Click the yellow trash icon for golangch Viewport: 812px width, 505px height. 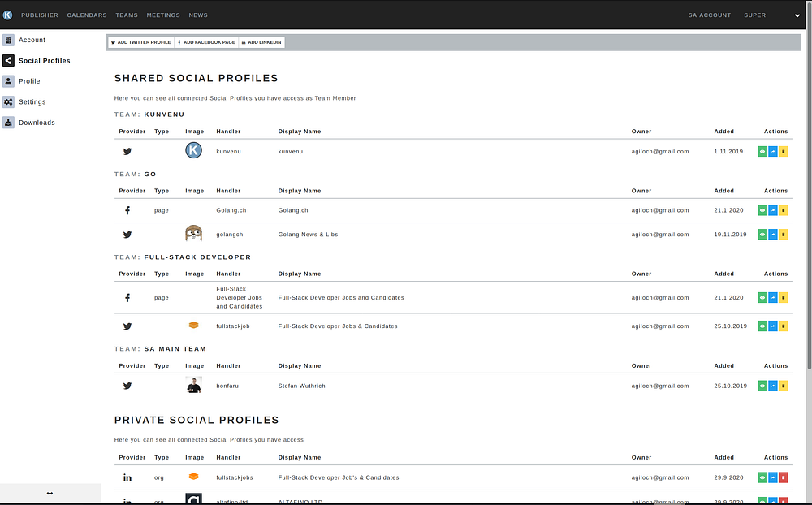(x=783, y=235)
